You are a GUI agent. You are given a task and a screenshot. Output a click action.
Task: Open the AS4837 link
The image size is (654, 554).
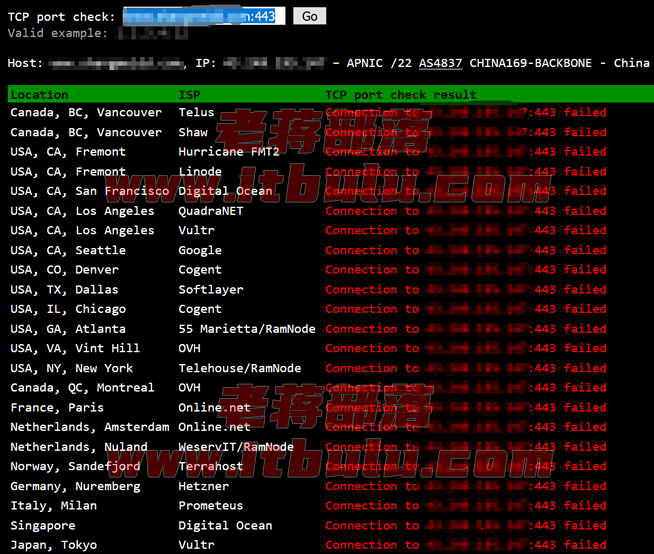pyautogui.click(x=440, y=63)
